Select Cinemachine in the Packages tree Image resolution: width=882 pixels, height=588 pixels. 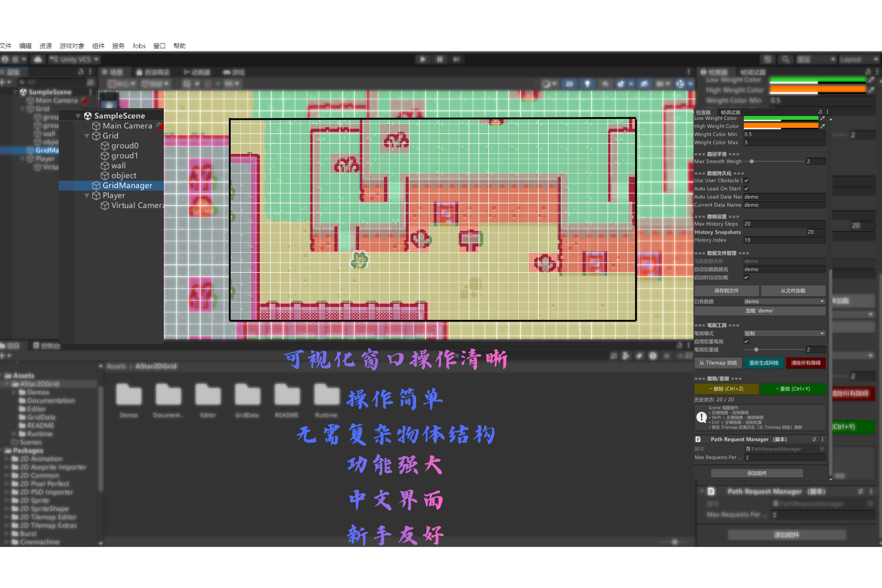[x=40, y=542]
